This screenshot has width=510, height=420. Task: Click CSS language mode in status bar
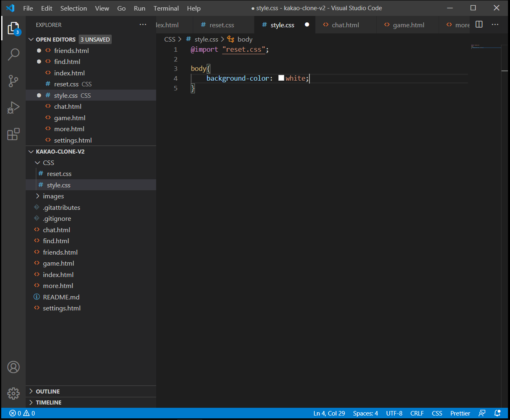coord(437,413)
